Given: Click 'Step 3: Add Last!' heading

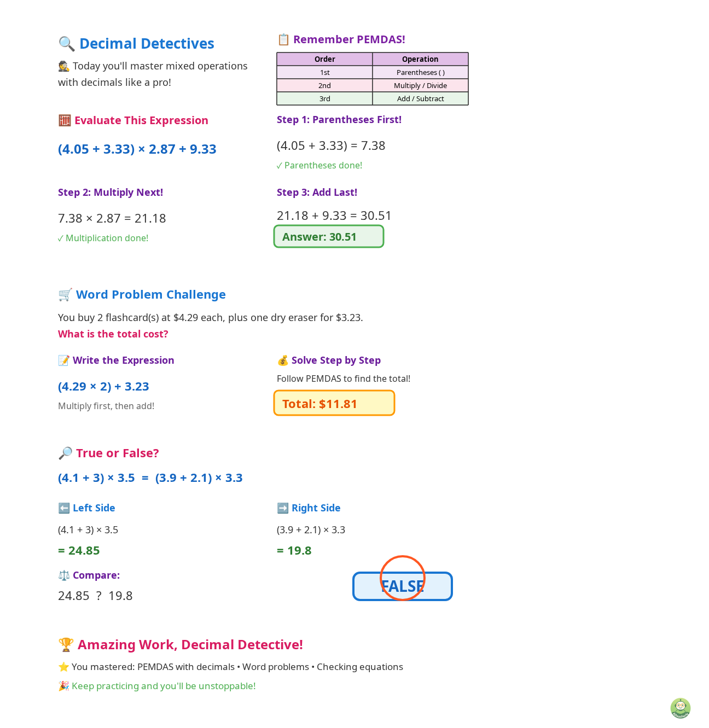Looking at the screenshot, I should tap(317, 193).
